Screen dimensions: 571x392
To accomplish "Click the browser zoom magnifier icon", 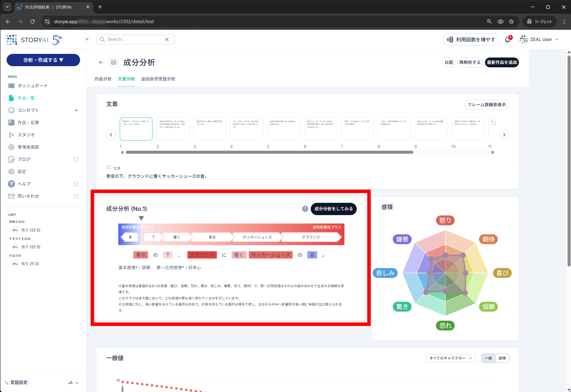I will tap(489, 22).
